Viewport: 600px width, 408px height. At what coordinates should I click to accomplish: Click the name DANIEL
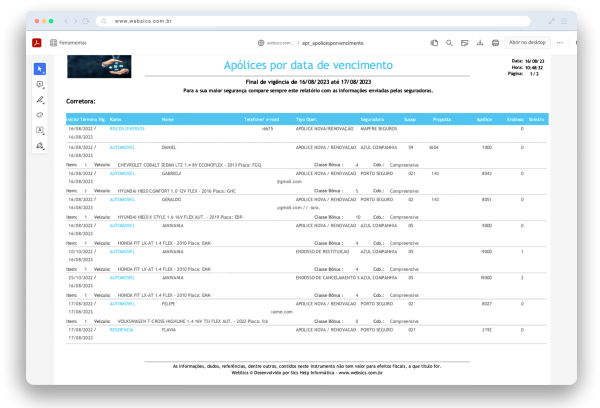tap(169, 147)
